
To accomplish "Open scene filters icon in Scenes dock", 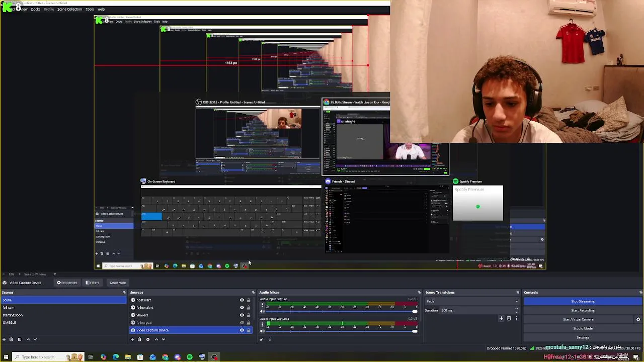I will coord(20,339).
